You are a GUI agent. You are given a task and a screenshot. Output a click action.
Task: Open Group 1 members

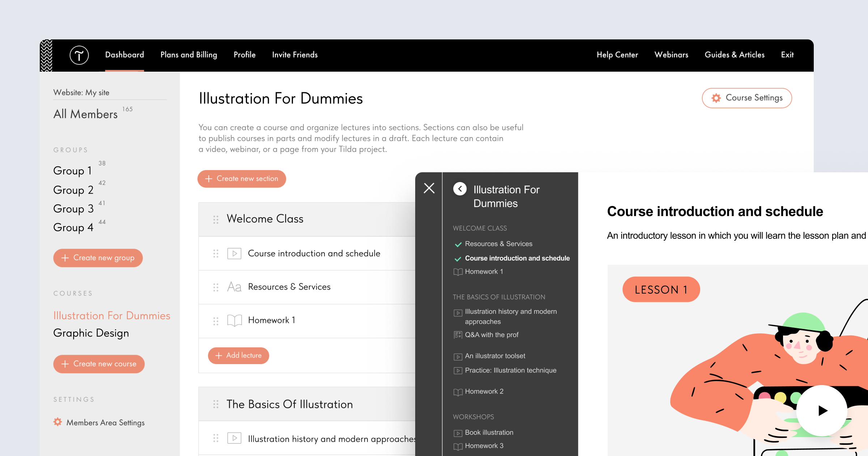(x=72, y=170)
